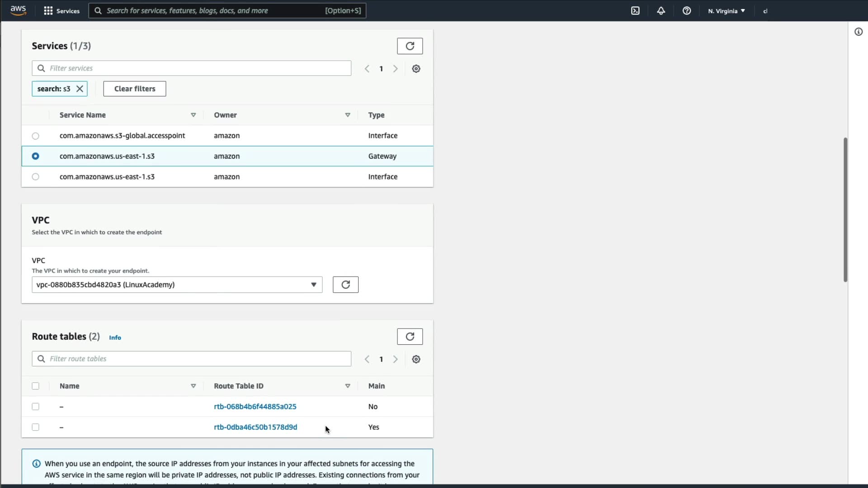Refresh the VPC dropdown list
This screenshot has width=868, height=488.
coord(345,285)
